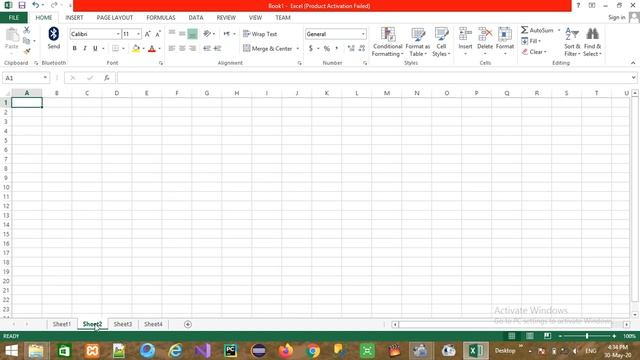Click the zoom slider handle
The width and height of the screenshot is (640, 360).
coord(587,336)
